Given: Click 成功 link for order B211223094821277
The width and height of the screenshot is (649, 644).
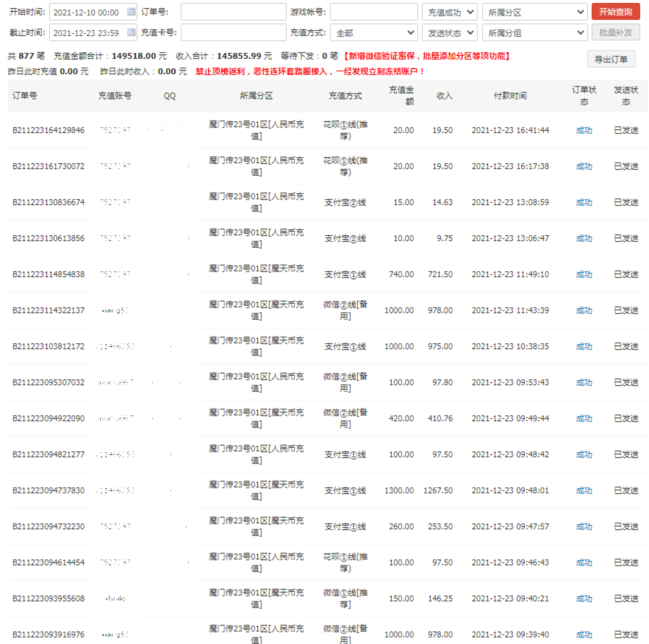Looking at the screenshot, I should pos(584,454).
